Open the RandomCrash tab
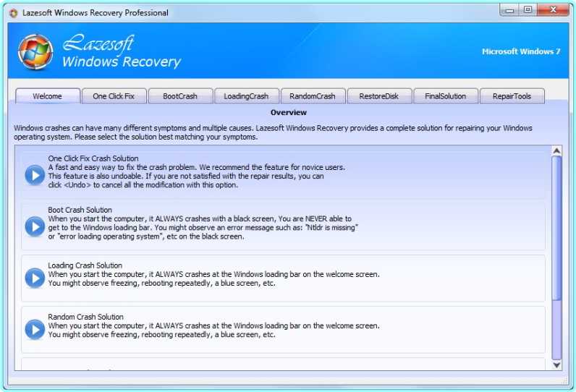576x392 pixels. point(313,96)
